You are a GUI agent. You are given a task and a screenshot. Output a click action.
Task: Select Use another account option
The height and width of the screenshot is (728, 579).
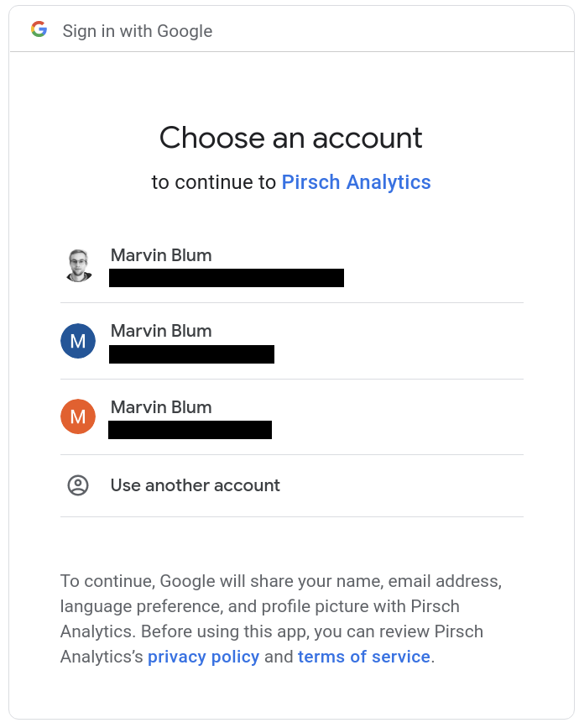[x=195, y=485]
